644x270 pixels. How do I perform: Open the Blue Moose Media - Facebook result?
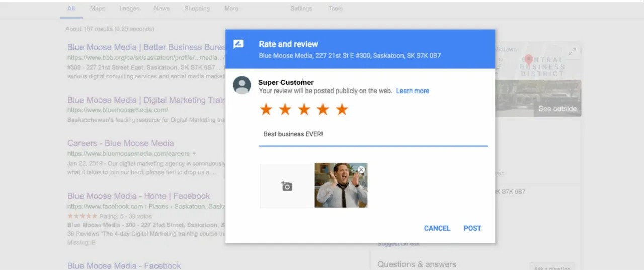[x=124, y=266]
